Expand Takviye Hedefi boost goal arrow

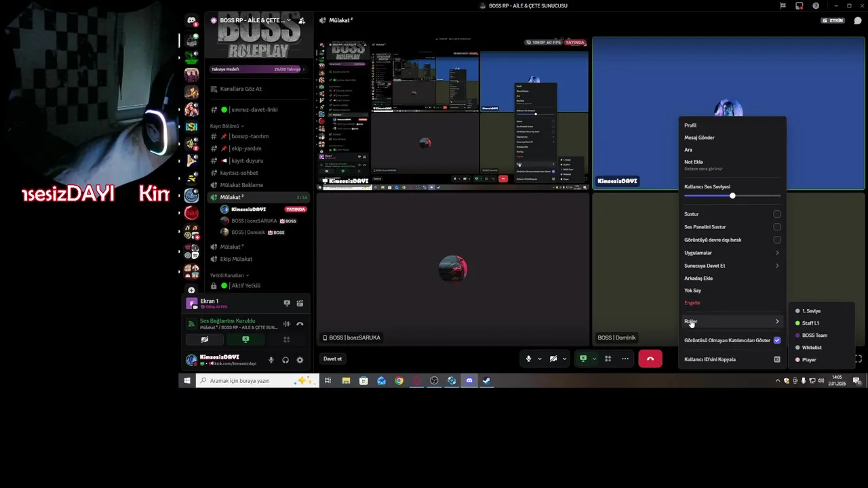pyautogui.click(x=303, y=69)
